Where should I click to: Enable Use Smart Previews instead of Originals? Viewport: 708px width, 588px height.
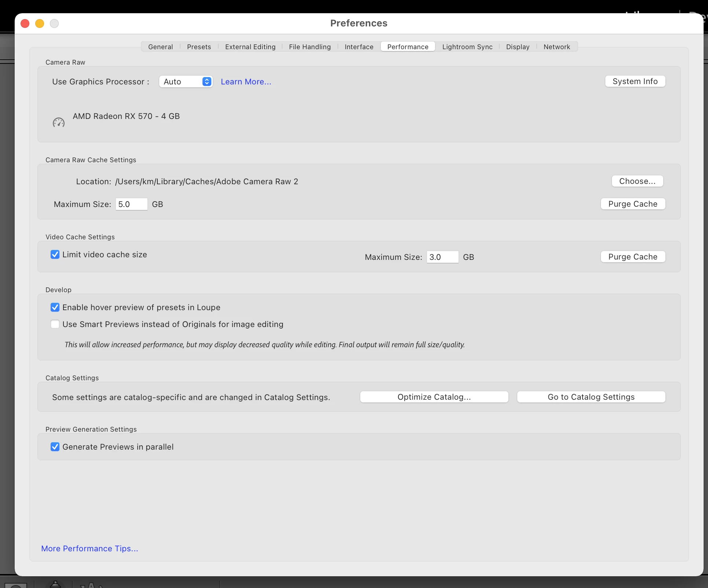(55, 324)
